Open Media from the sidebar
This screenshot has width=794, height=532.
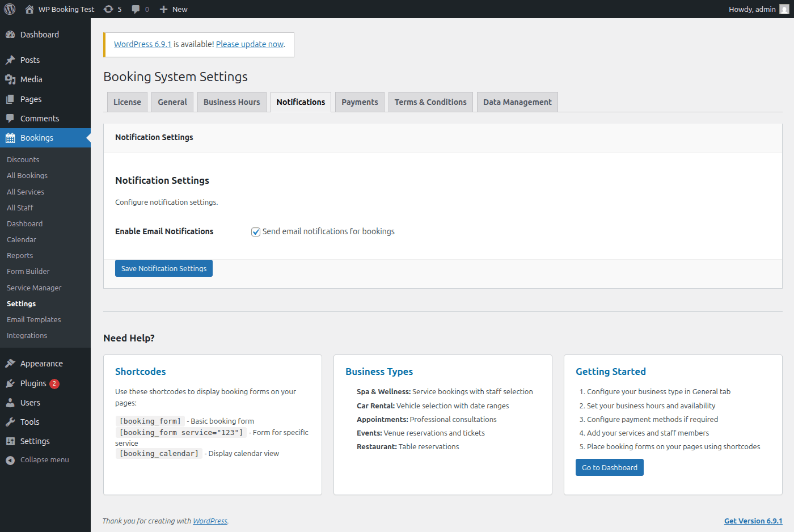tap(31, 79)
